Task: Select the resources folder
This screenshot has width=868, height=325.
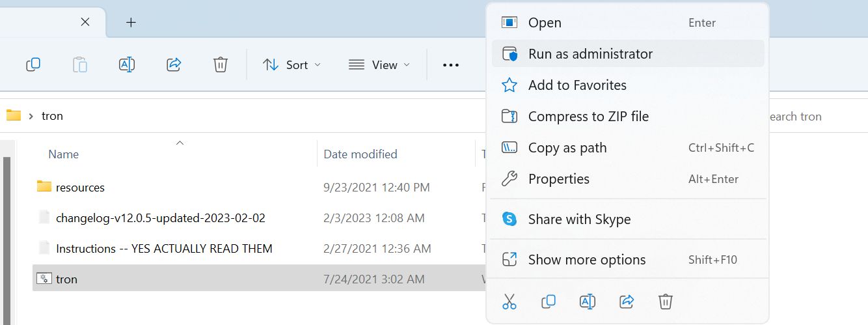Action: (80, 187)
